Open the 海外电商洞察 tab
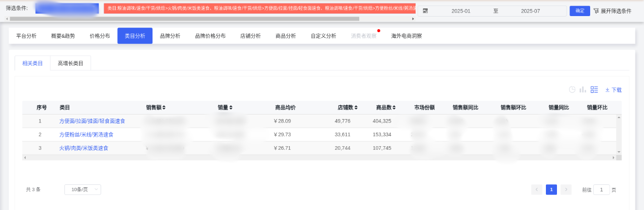 [407, 36]
